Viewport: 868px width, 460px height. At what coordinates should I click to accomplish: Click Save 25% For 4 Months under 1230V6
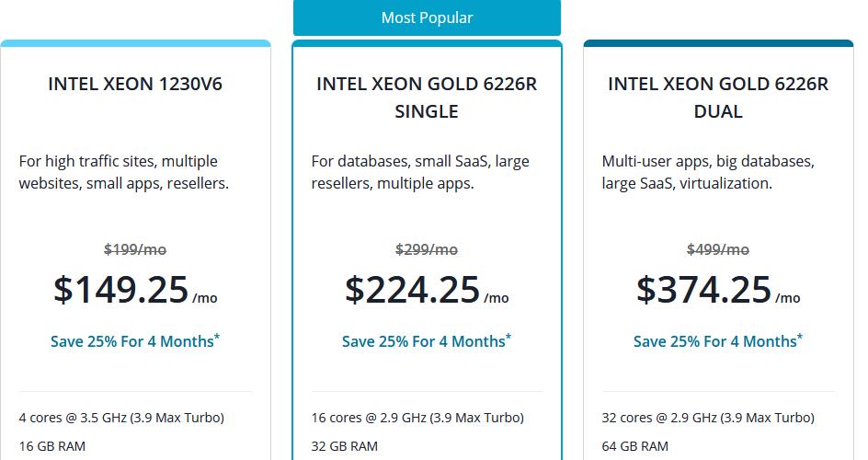[x=135, y=341]
